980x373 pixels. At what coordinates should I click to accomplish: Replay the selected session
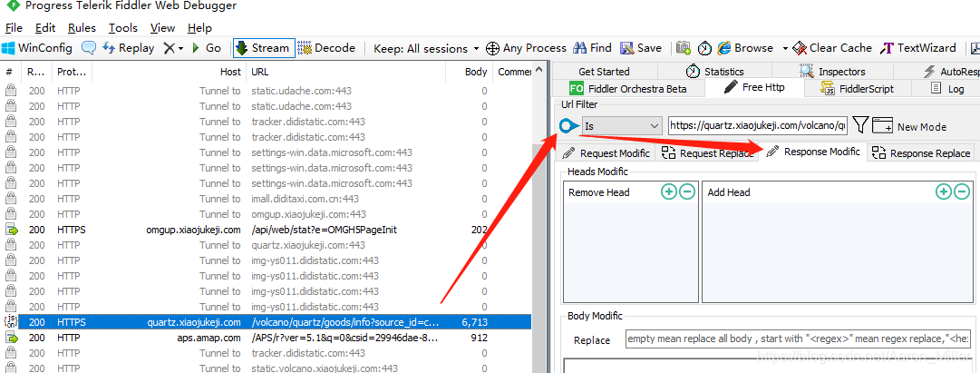(x=128, y=48)
